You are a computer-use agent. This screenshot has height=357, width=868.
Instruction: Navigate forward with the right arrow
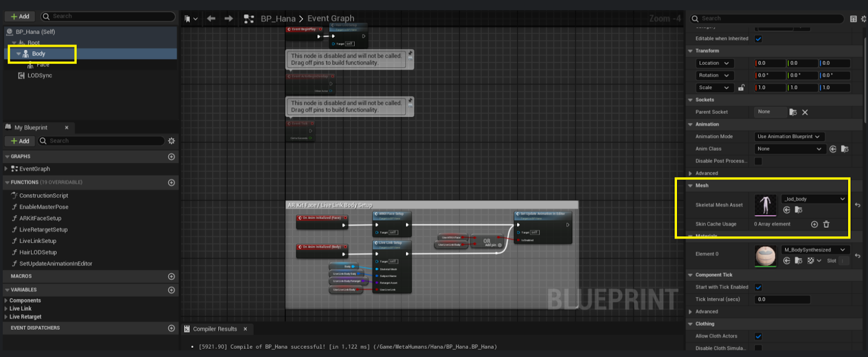click(x=228, y=18)
